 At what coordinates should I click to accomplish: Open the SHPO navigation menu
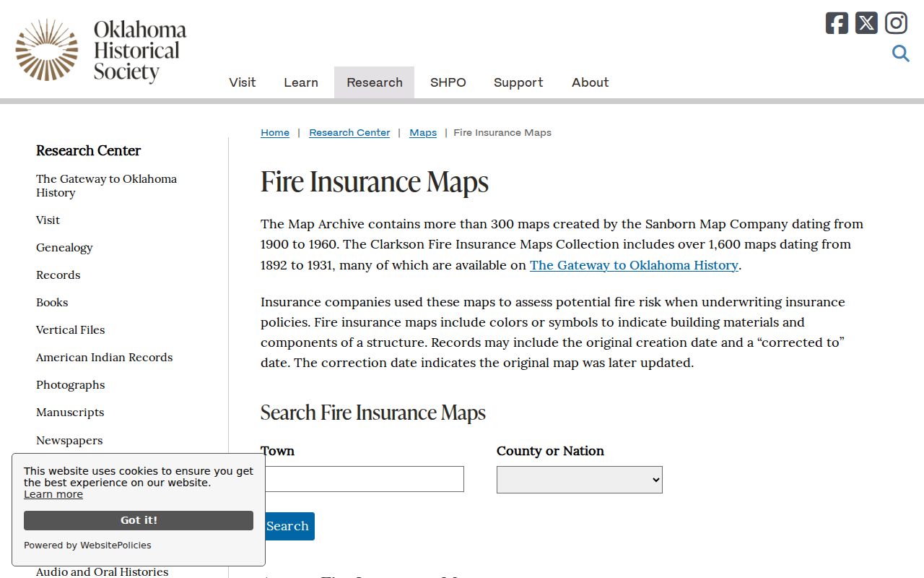click(448, 82)
